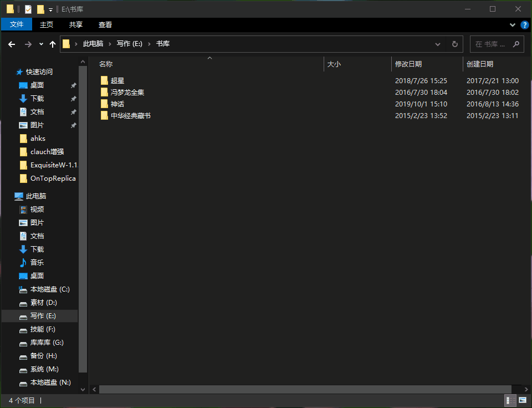532x408 pixels.
Task: Open the 超星 folder
Action: point(117,81)
